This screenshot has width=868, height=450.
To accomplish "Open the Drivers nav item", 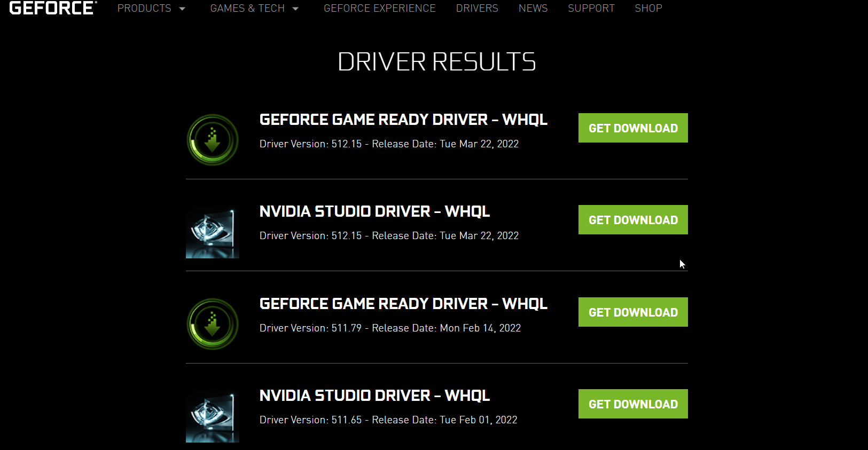I will click(477, 8).
